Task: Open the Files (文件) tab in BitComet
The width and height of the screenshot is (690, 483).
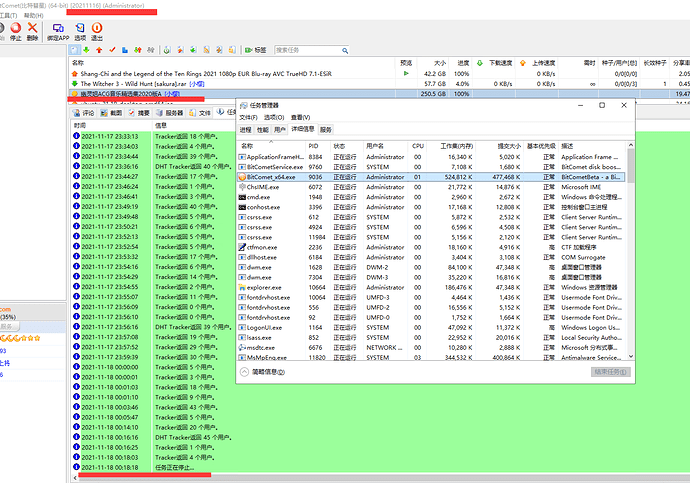Action: [200, 113]
